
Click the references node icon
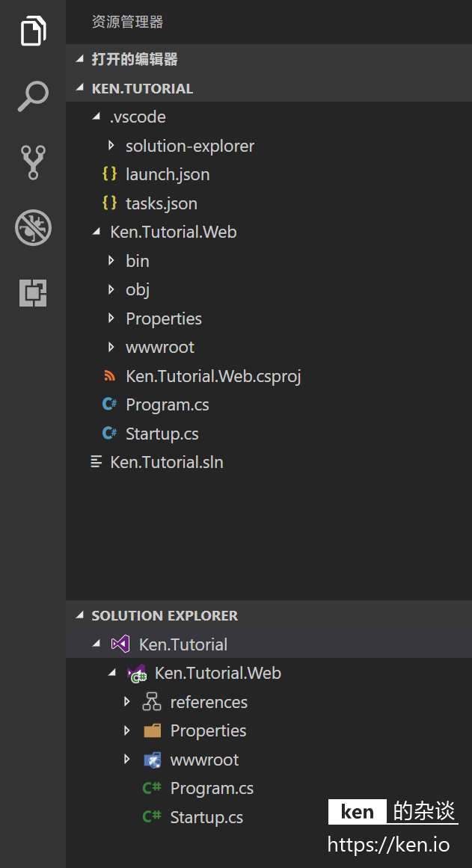[152, 701]
